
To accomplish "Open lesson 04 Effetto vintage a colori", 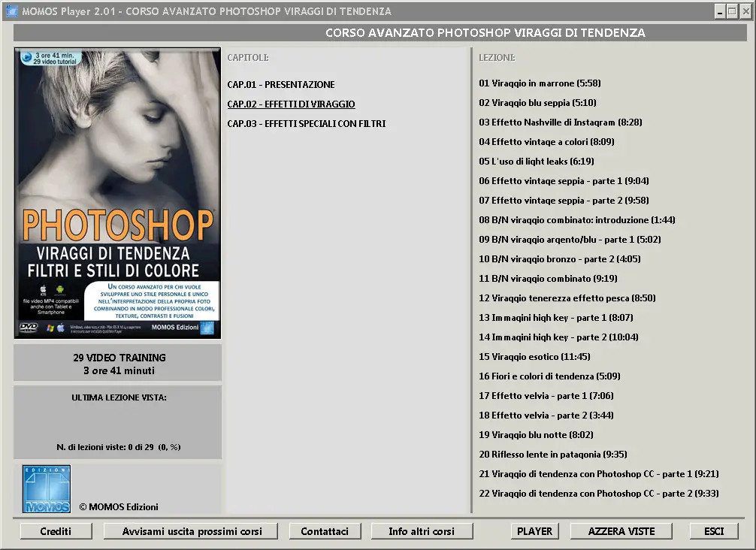I will click(546, 142).
